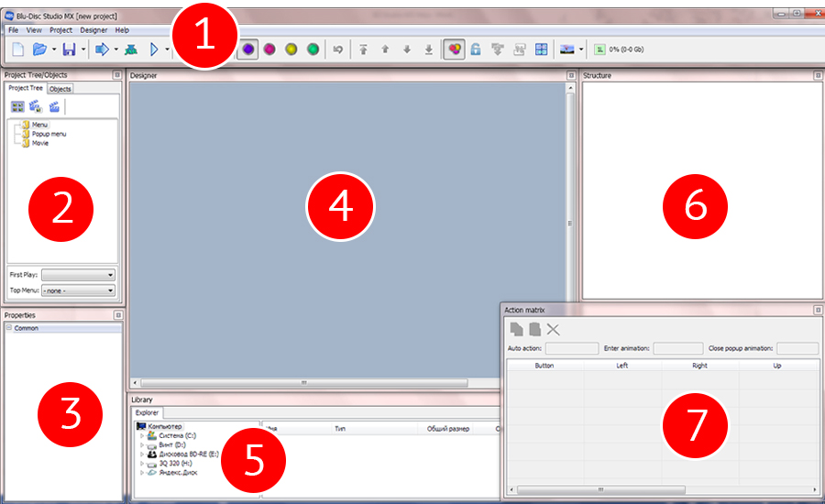Switch to the Project Tree tab
This screenshot has height=504, width=825.
(x=26, y=88)
